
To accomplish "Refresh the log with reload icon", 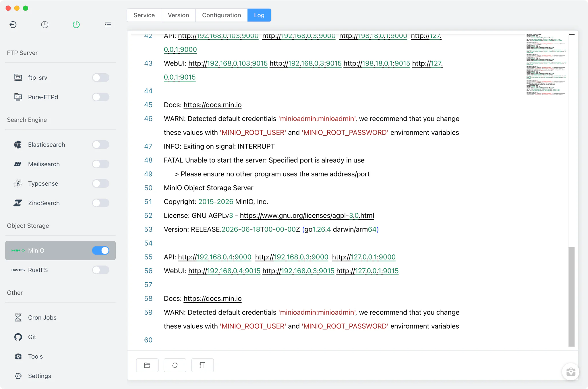I will click(x=175, y=365).
